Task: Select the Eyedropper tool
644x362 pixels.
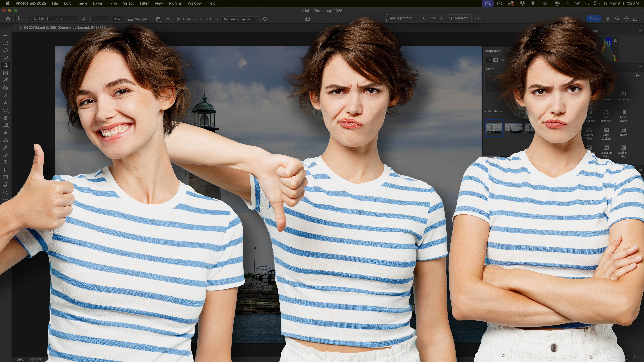Action: pos(5,80)
